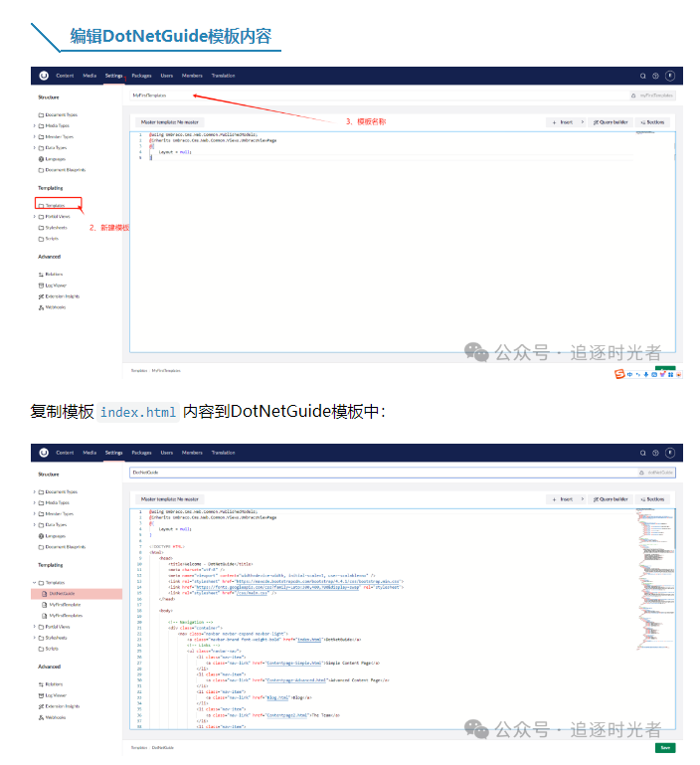The width and height of the screenshot is (700, 765).
Task: Click Sections button in the DotNetGuide editor
Action: tap(652, 499)
